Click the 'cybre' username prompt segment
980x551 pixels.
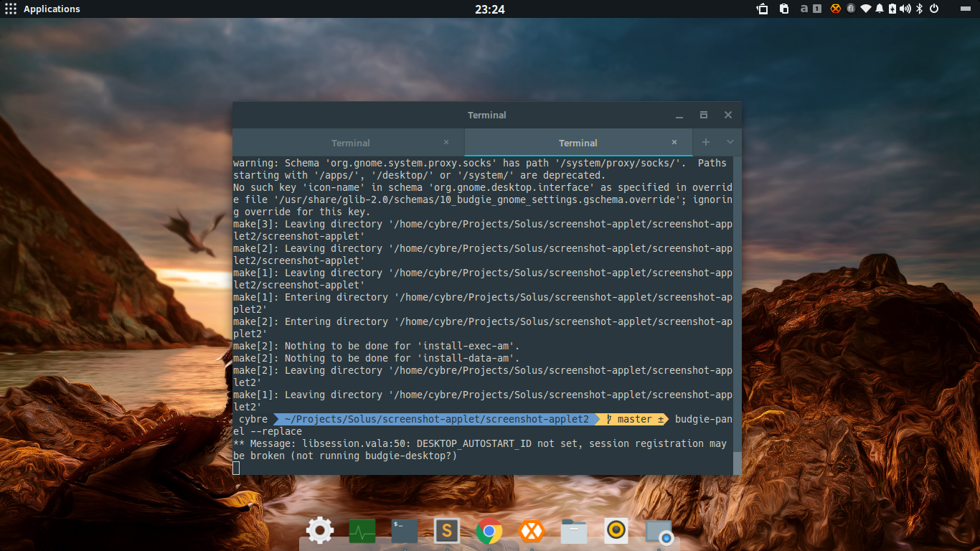(x=253, y=419)
